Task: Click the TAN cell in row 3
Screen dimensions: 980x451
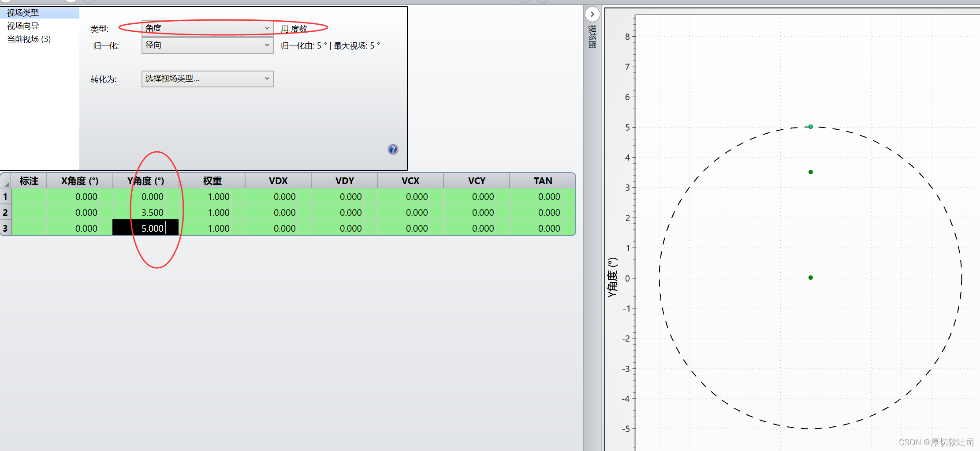Action: click(x=543, y=228)
